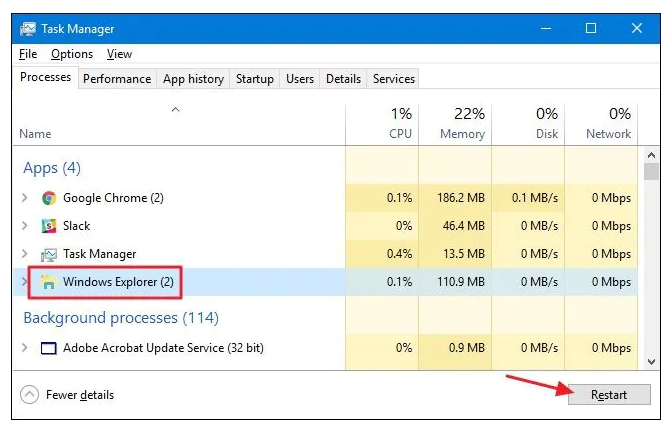Collapse view with Fewer details arrow icon
This screenshot has width=672, height=431.
pyautogui.click(x=28, y=395)
